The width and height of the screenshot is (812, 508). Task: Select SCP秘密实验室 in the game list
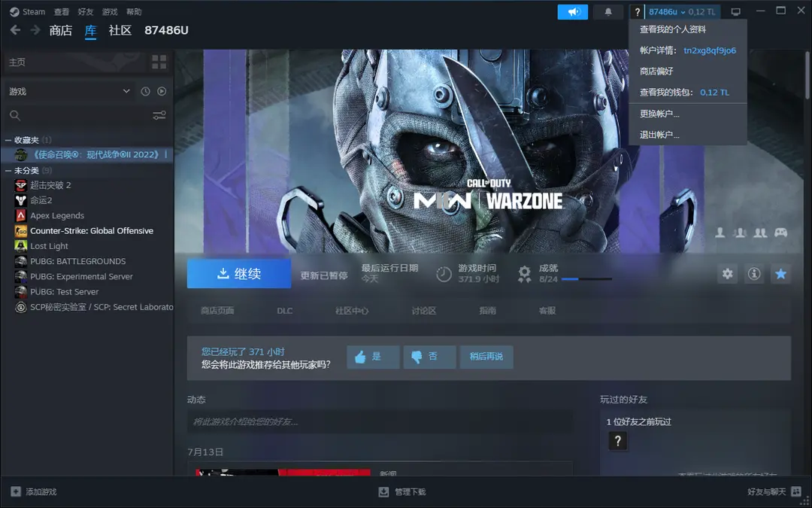coord(87,307)
